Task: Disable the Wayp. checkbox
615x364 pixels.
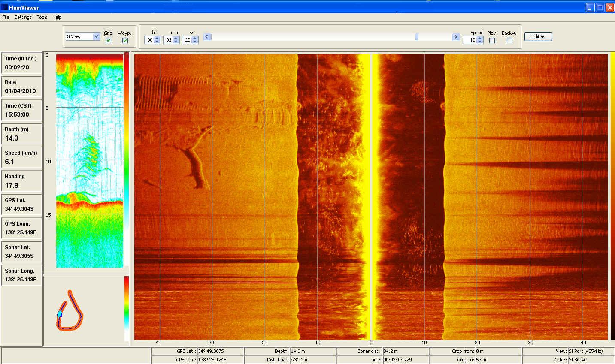Action: pos(125,40)
